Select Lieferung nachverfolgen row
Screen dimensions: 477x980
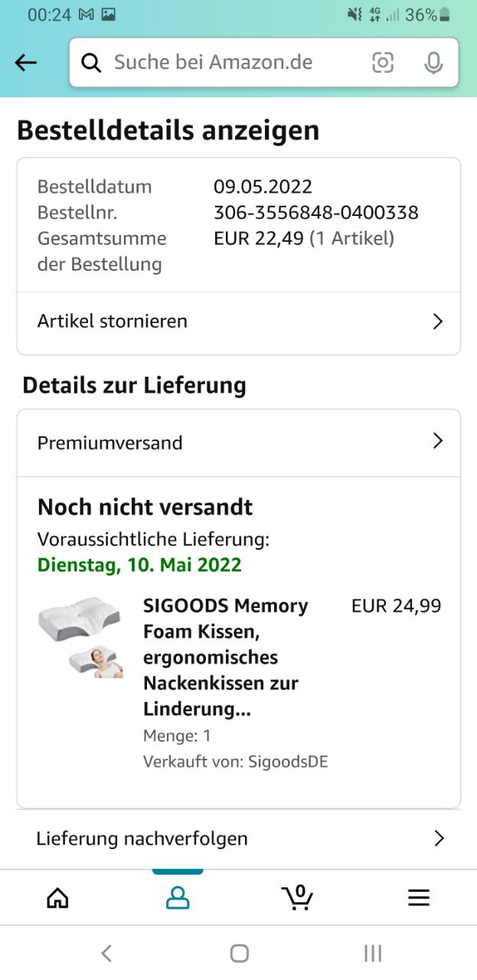click(x=142, y=838)
